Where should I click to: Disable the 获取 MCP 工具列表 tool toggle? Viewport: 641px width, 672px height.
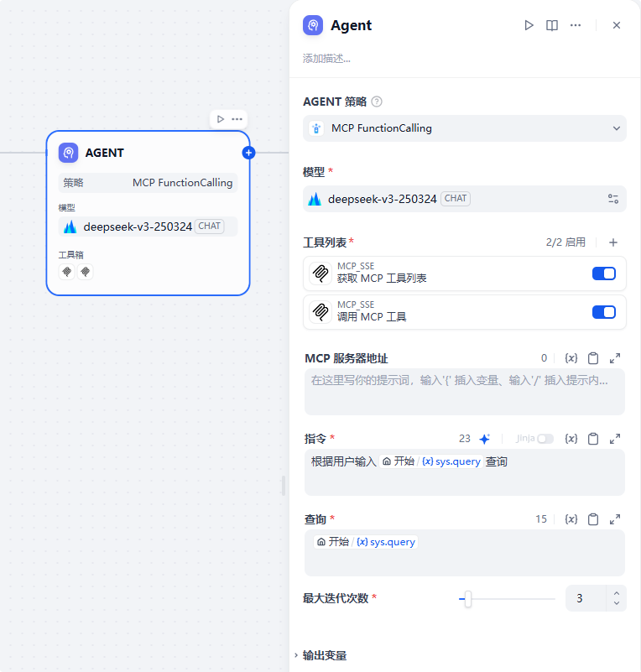[x=604, y=273]
